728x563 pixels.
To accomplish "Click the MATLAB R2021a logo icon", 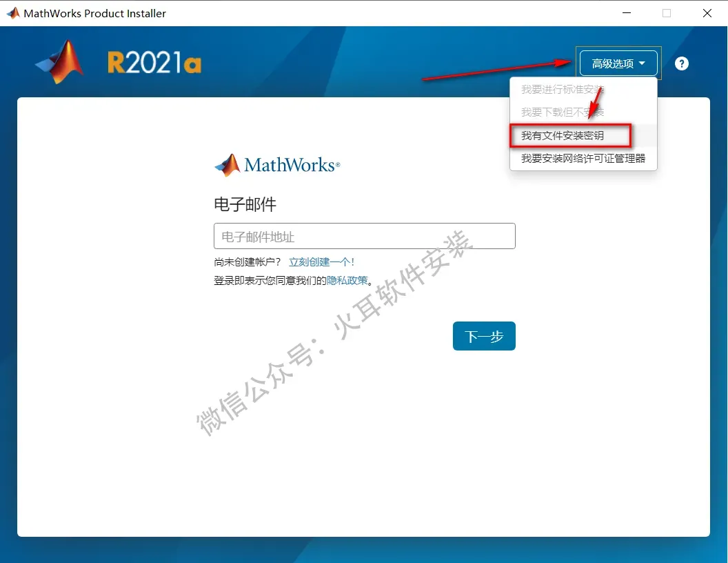I will (x=60, y=62).
